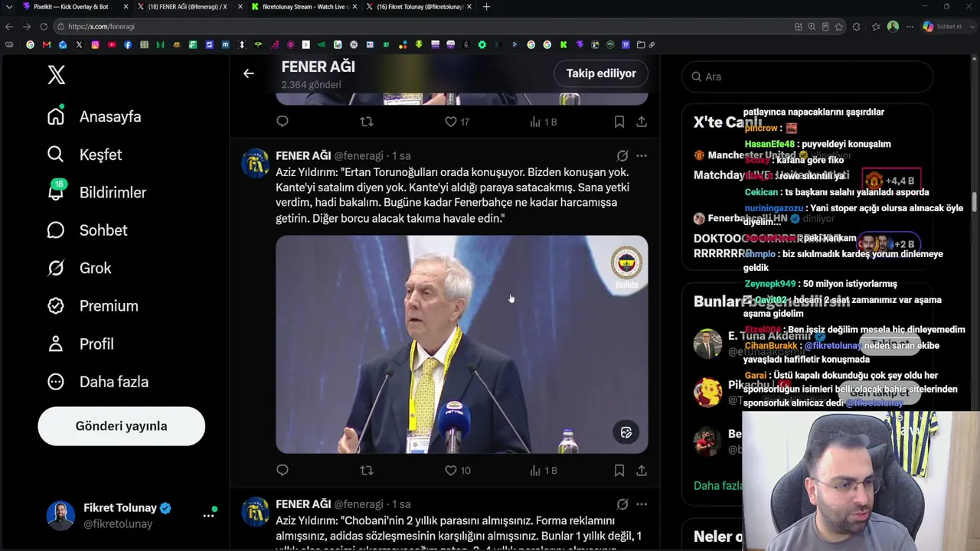Screen dimensions: 980x551
Task: Like the post showing 10 likes
Action: (x=457, y=471)
